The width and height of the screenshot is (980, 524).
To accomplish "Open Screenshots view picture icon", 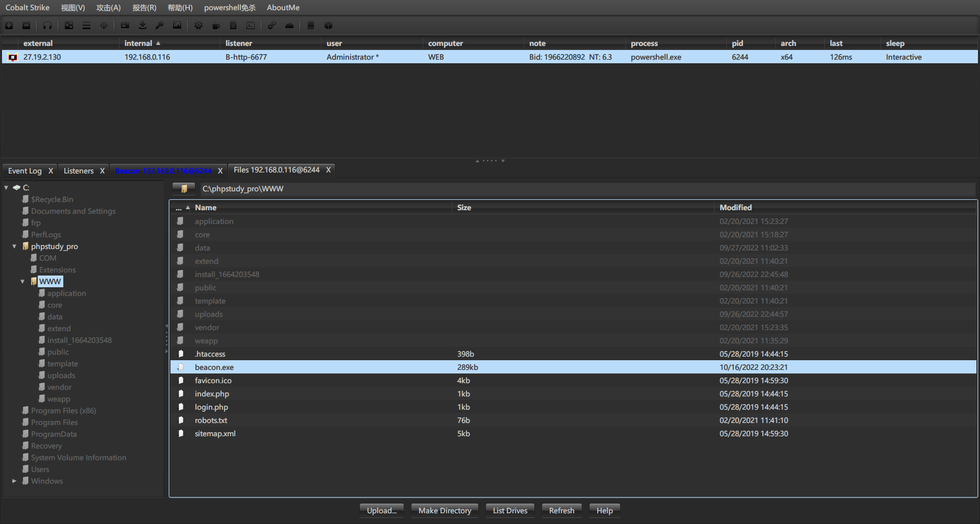I will pos(177,26).
